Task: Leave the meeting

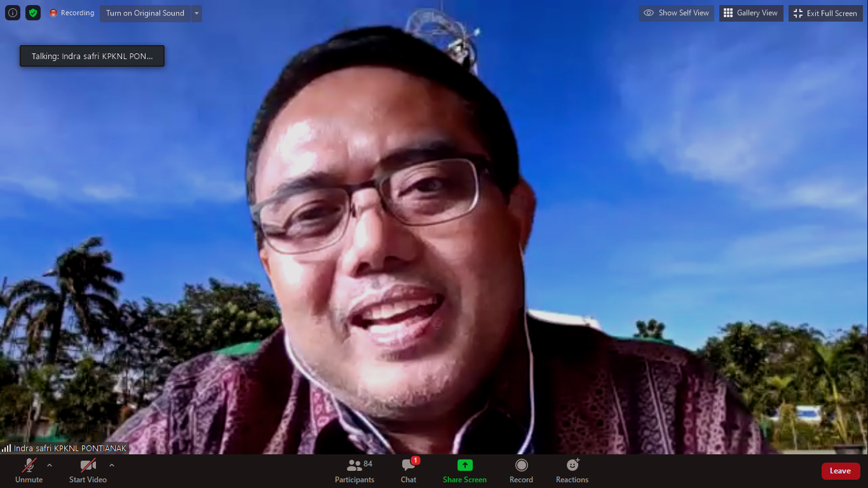Action: pyautogui.click(x=840, y=471)
